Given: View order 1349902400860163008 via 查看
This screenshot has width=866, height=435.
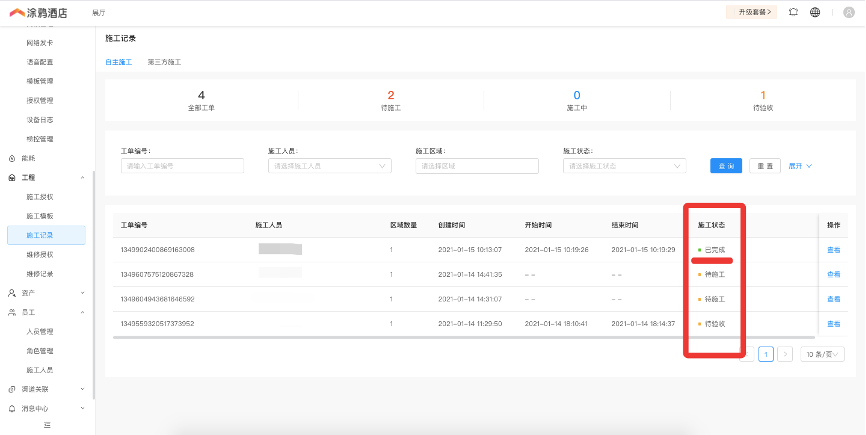Looking at the screenshot, I should pos(833,250).
